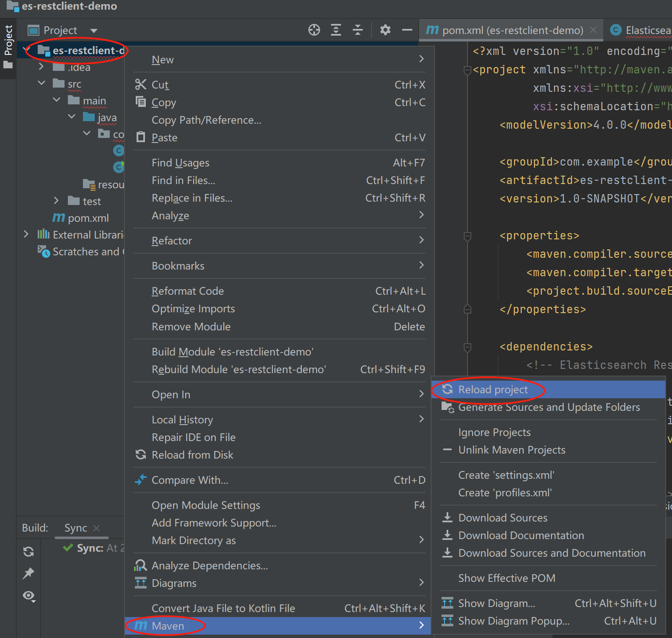Choose Show Effective POM
Viewport: 672px width, 638px height.
pos(548,578)
